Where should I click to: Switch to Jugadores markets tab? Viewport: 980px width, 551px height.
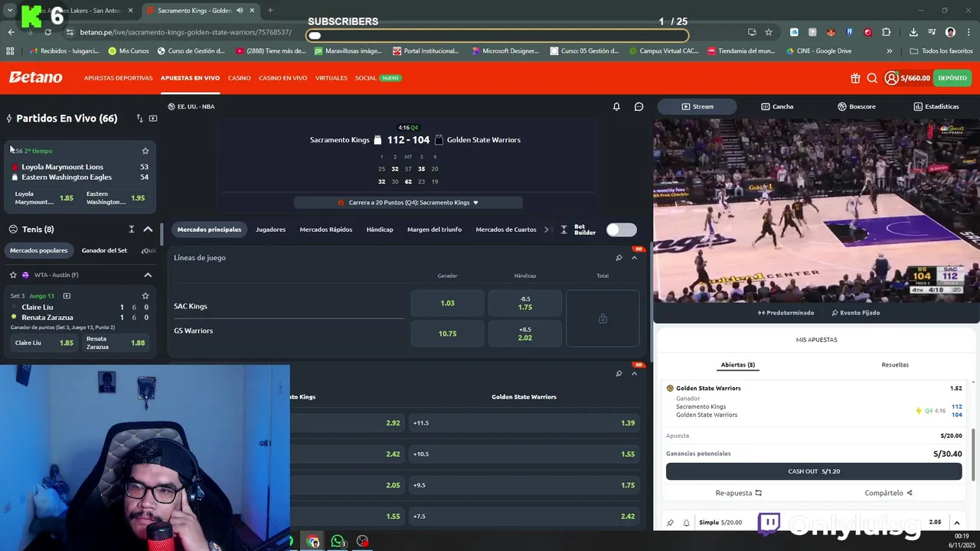(x=270, y=230)
